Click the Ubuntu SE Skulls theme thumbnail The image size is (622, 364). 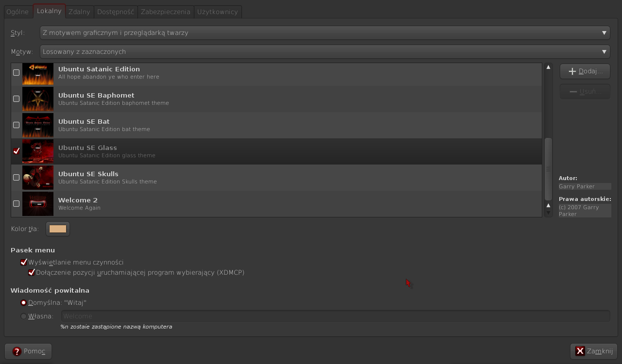click(x=38, y=178)
